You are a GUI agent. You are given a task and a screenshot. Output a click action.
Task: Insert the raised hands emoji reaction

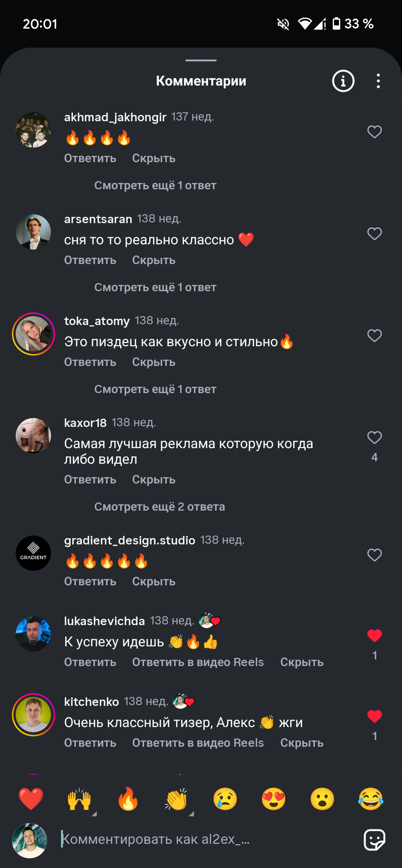pyautogui.click(x=79, y=799)
